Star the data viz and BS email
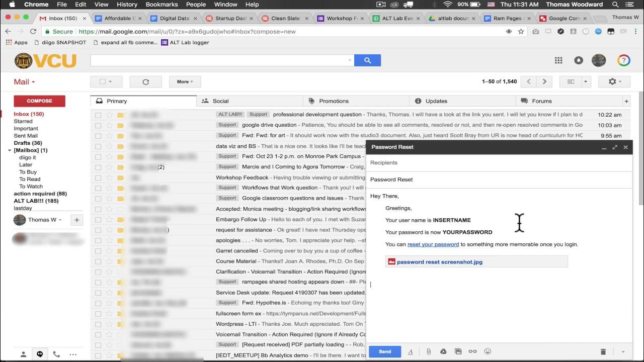The height and width of the screenshot is (362, 644). pyautogui.click(x=109, y=146)
